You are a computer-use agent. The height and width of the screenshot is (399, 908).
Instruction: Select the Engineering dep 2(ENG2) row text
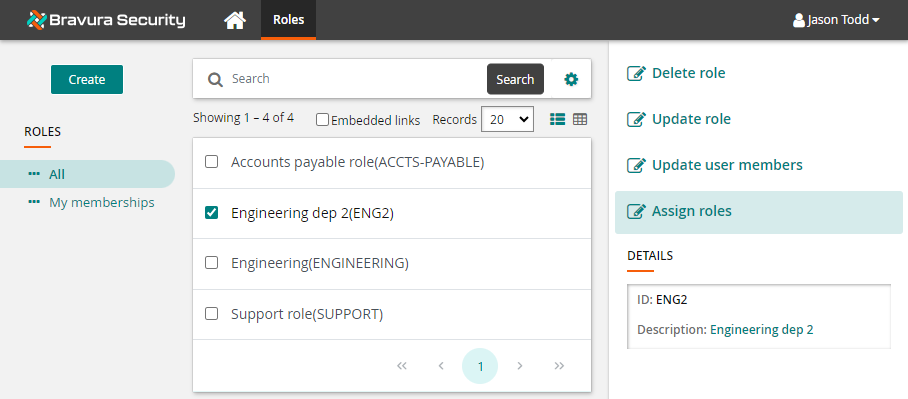pyautogui.click(x=312, y=213)
